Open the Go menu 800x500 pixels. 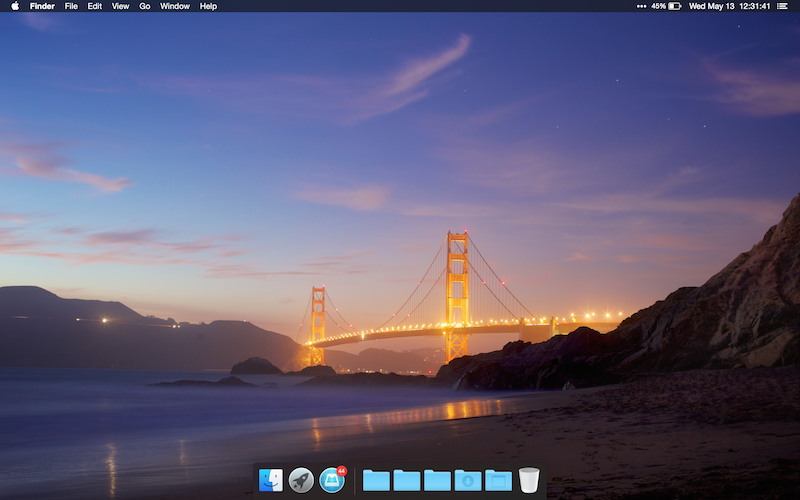pos(145,6)
